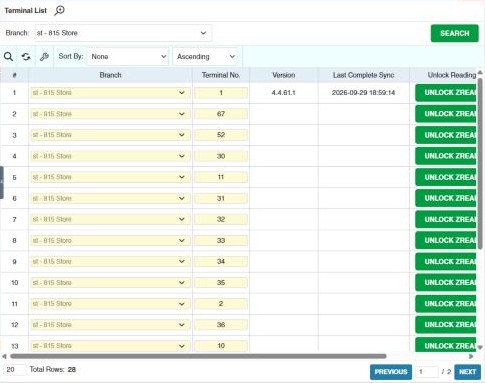Click the horizontal scrollbar thumb
Screen dimensions: 485x383
(198, 356)
